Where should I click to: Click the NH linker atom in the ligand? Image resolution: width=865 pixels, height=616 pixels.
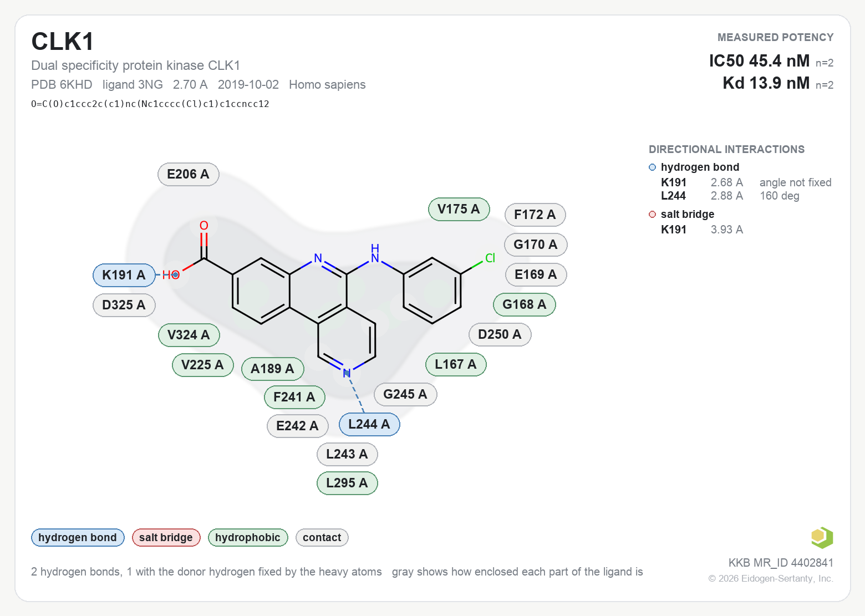click(375, 253)
